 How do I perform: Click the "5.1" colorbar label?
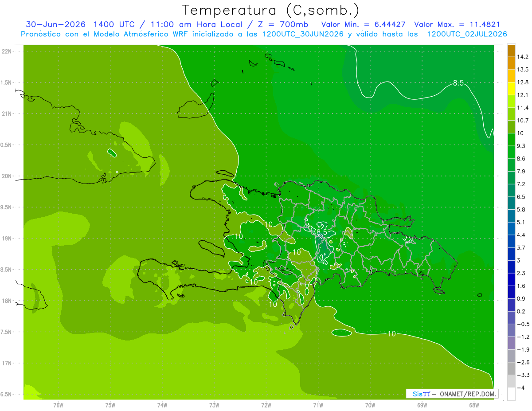click(522, 222)
